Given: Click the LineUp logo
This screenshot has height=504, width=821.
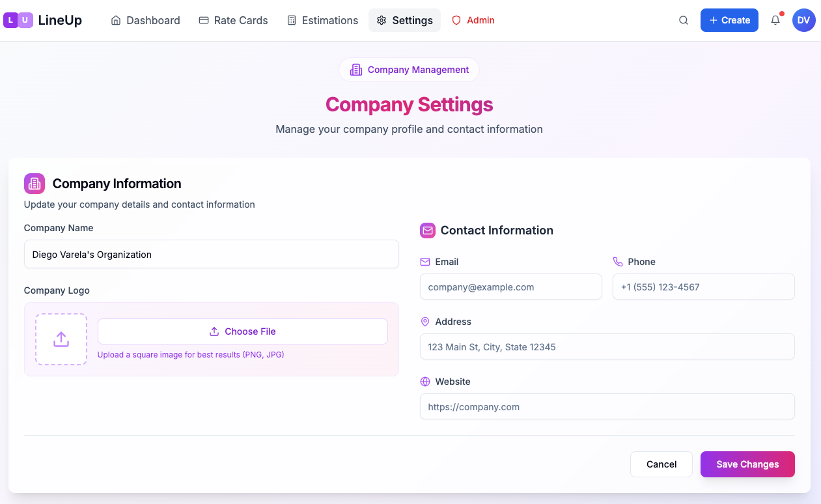Looking at the screenshot, I should pyautogui.click(x=43, y=20).
